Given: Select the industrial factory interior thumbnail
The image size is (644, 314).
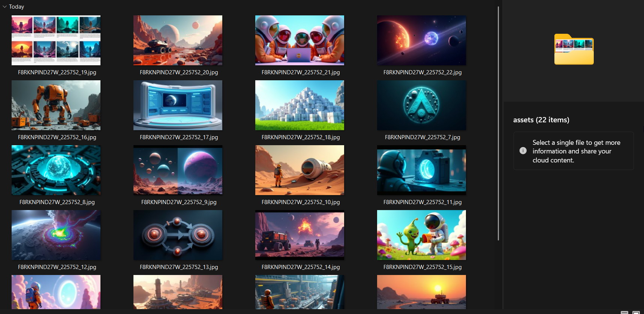Looking at the screenshot, I should coord(300,292).
